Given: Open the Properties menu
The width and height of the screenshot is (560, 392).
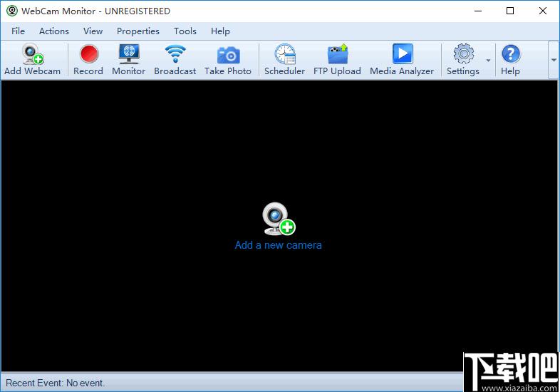Looking at the screenshot, I should click(x=138, y=31).
